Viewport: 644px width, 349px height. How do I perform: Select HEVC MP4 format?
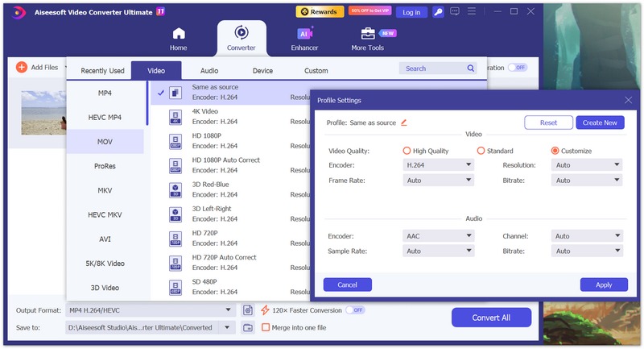105,117
